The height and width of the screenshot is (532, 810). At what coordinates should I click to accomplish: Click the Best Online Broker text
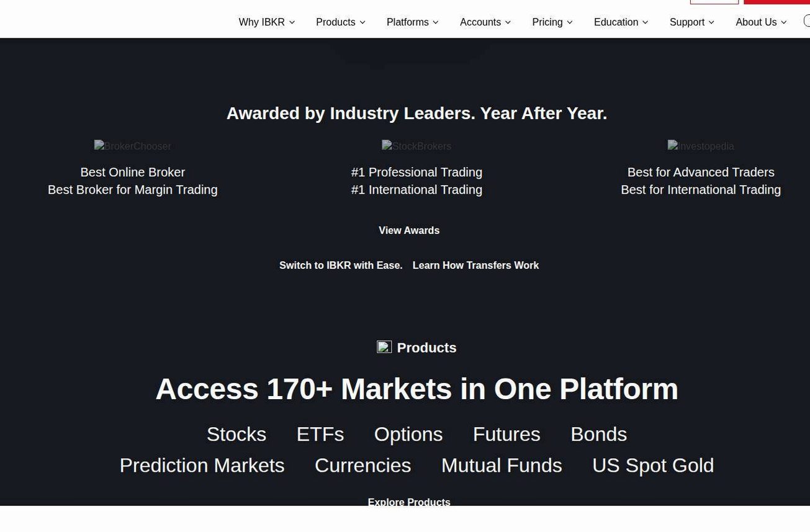tap(132, 172)
